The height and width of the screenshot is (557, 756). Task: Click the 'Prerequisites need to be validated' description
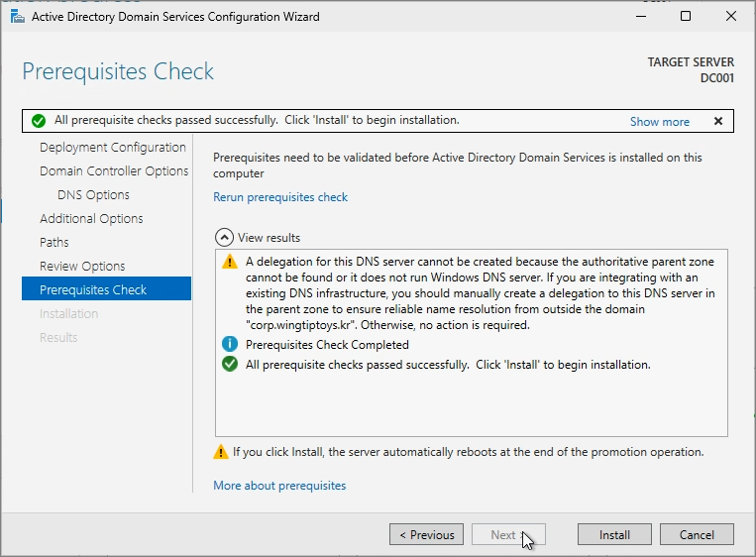458,166
